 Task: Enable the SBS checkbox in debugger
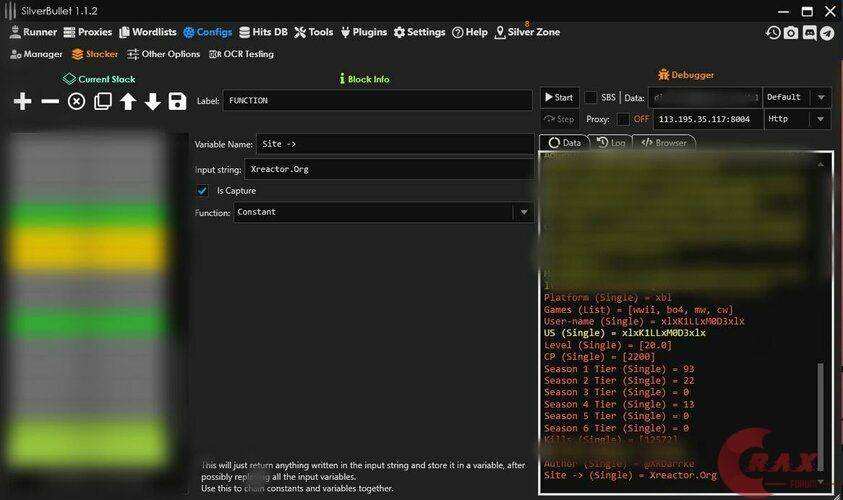pyautogui.click(x=590, y=97)
